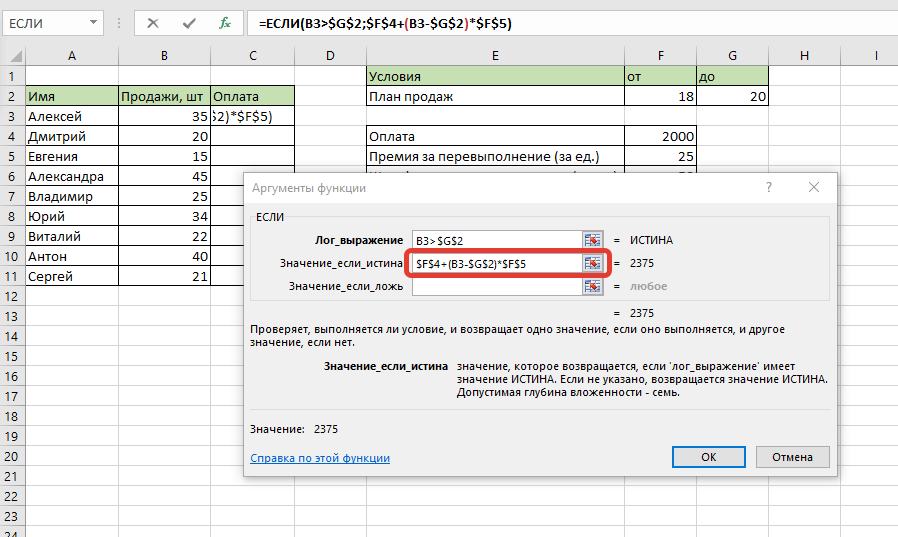This screenshot has height=537, width=898.
Task: Click the Отмена button
Action: (x=793, y=457)
